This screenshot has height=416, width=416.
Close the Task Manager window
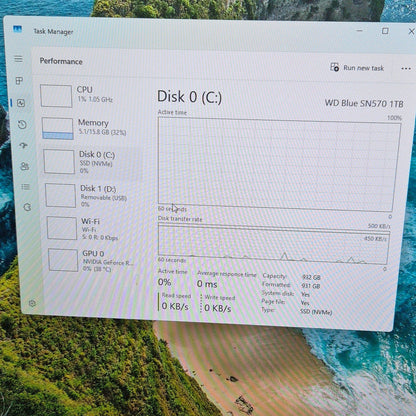point(411,31)
